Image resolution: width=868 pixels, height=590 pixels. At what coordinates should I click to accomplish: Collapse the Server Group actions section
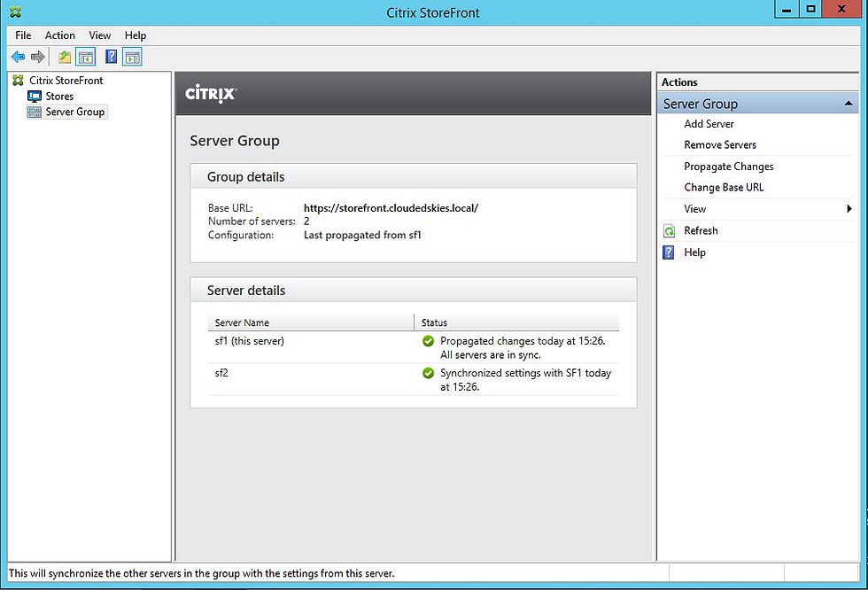(848, 104)
